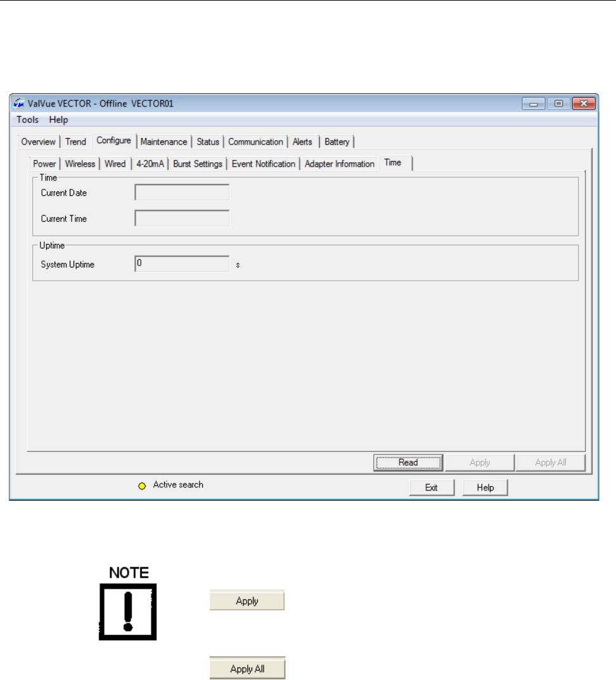Viewport: 616px width, 680px height.
Task: Open the Tools menu
Action: [x=27, y=120]
